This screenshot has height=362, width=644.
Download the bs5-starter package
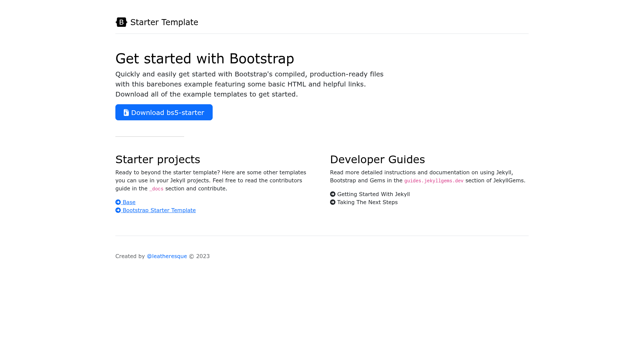pyautogui.click(x=164, y=112)
